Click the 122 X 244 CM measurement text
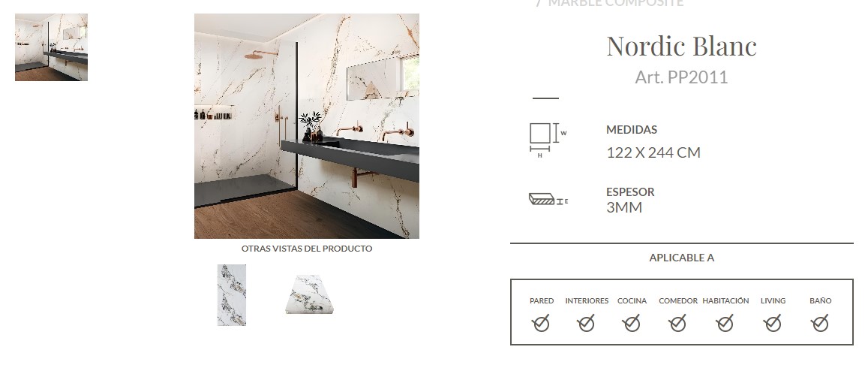 (653, 152)
